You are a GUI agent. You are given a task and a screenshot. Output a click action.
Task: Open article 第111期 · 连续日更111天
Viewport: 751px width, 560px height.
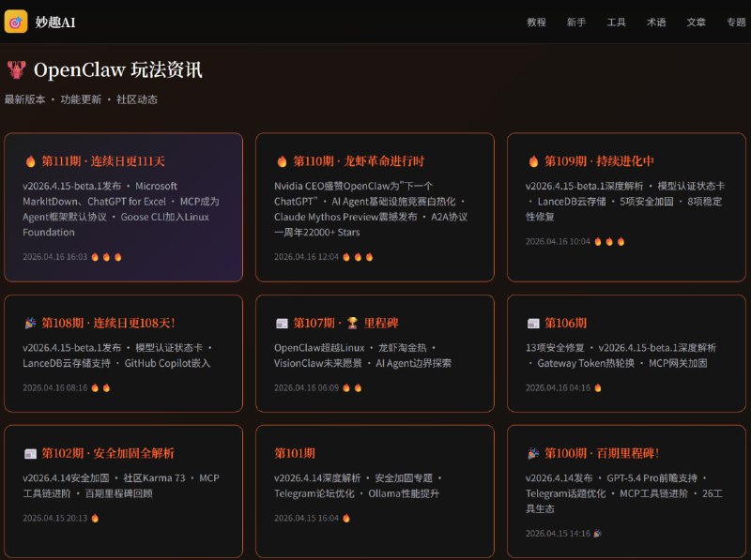pyautogui.click(x=103, y=161)
